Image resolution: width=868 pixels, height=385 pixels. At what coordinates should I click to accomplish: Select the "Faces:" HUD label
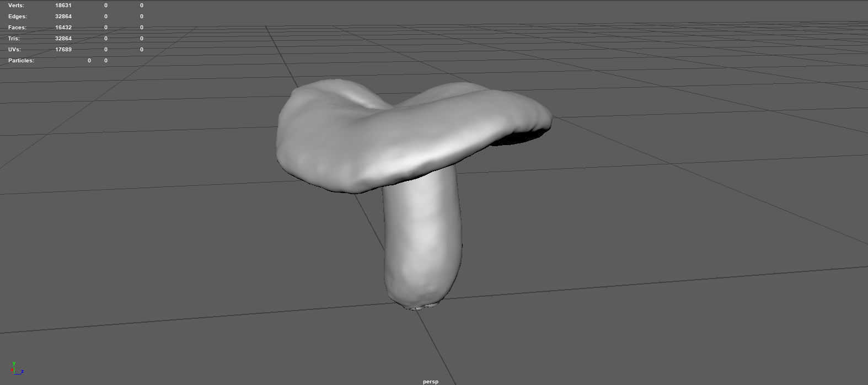click(17, 28)
